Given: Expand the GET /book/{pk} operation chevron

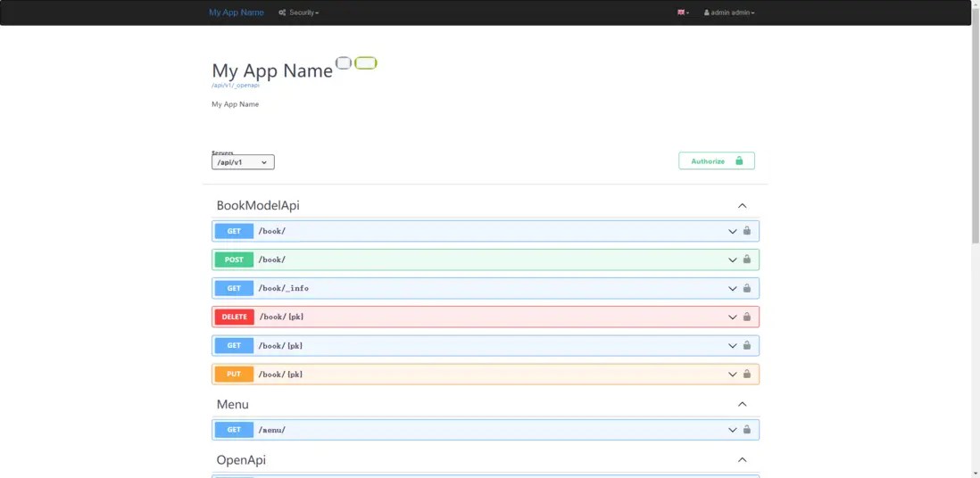Looking at the screenshot, I should tap(733, 346).
